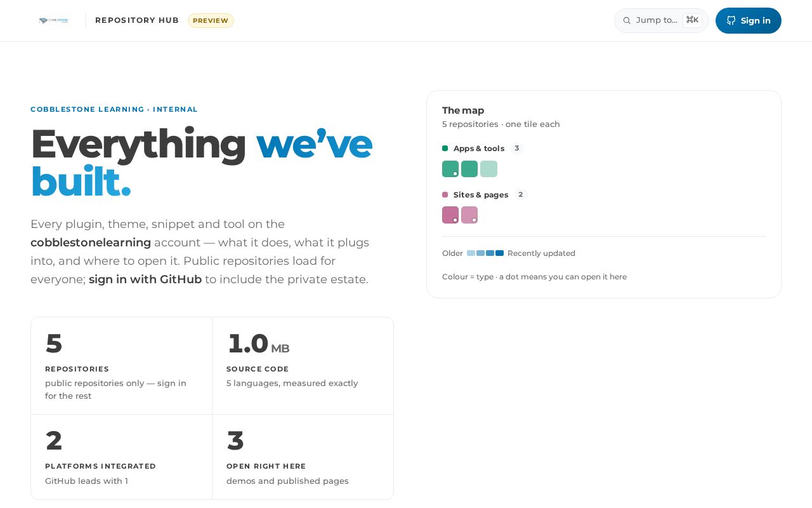812x508 pixels.
Task: Click the Sites & pages count badge 2
Action: tap(521, 195)
